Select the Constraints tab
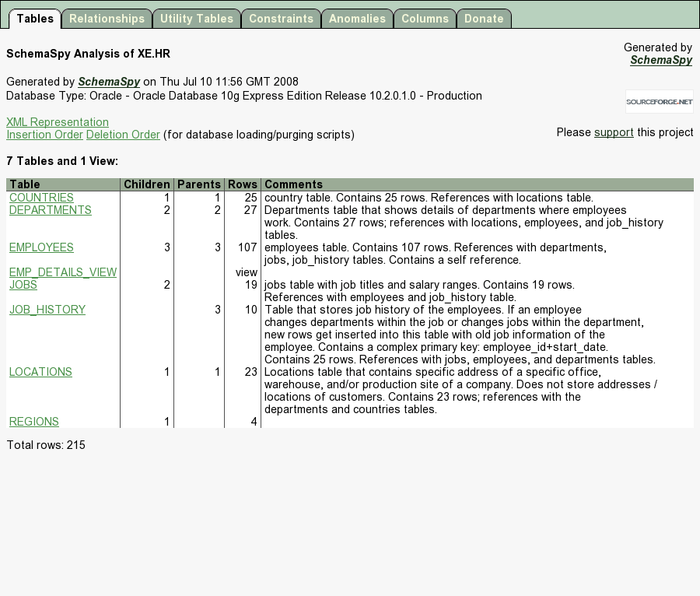700x596 pixels. (x=281, y=19)
